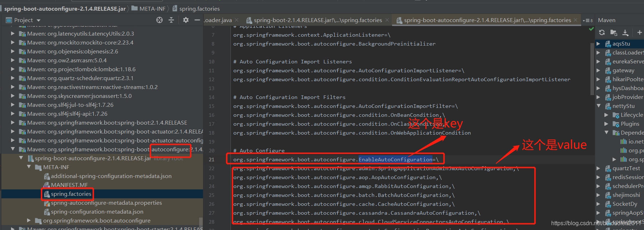Collapse the META-INF folder node

[29, 167]
